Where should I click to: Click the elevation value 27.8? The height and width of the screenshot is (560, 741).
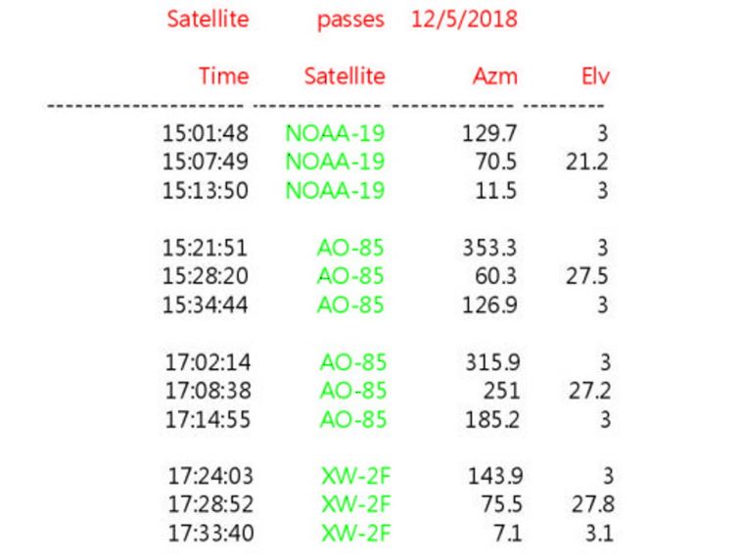click(x=589, y=505)
